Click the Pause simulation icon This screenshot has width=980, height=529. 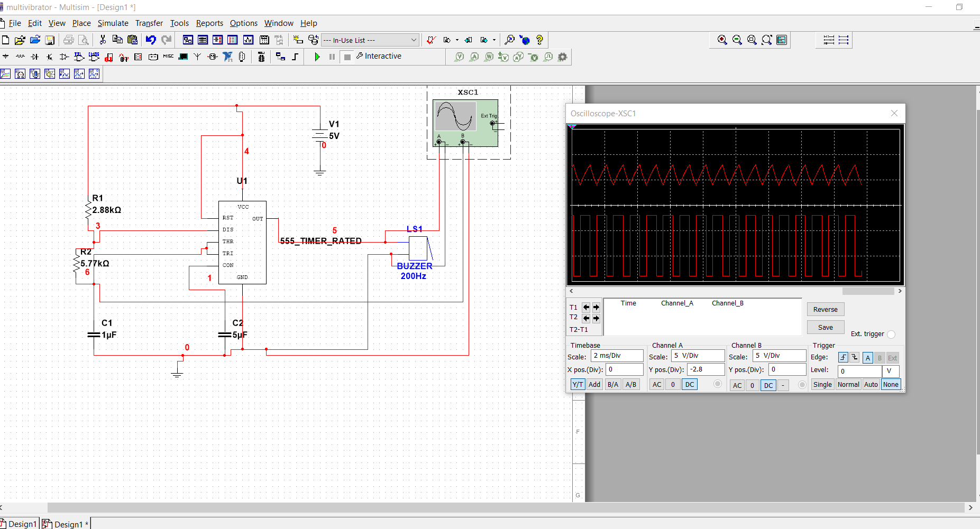[332, 57]
